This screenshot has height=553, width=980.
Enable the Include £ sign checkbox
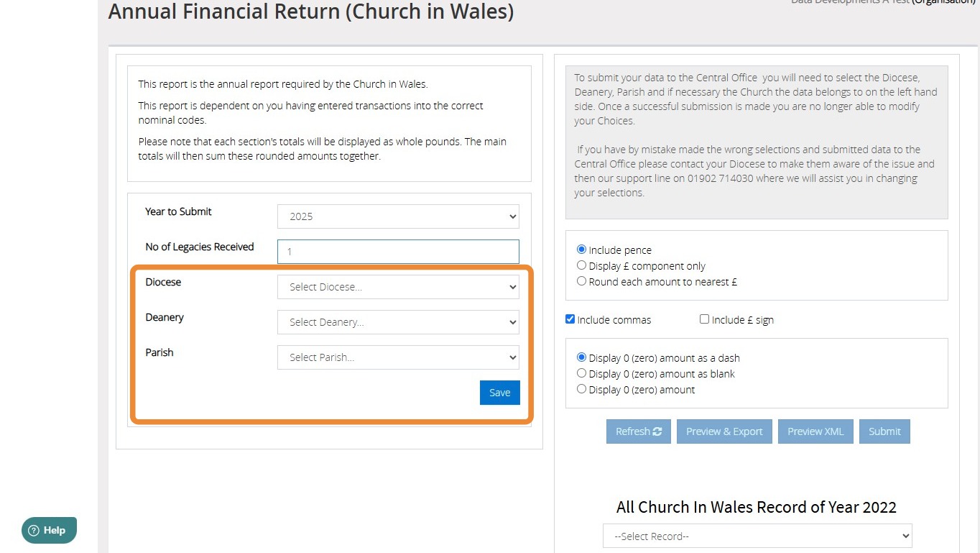tap(705, 319)
